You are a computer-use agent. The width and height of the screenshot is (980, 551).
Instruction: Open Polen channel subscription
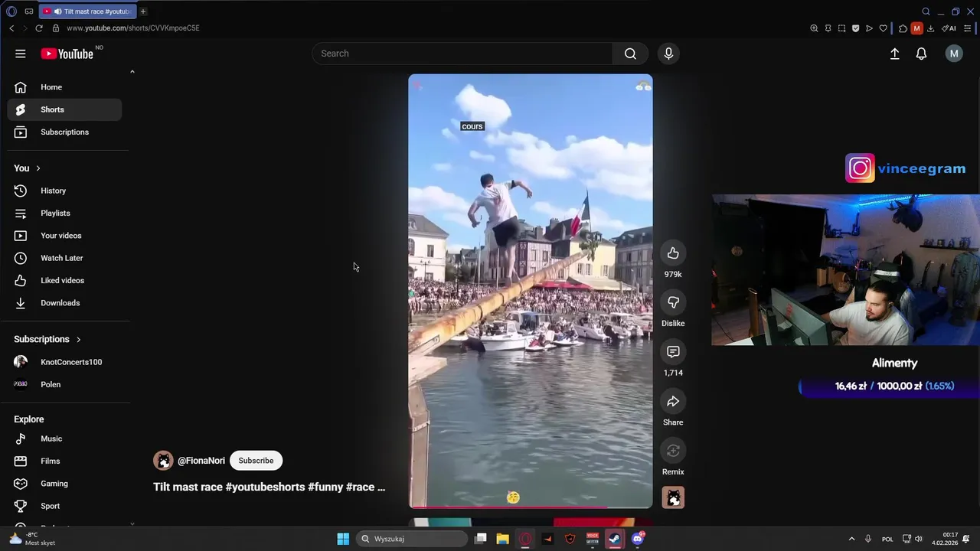point(64,384)
